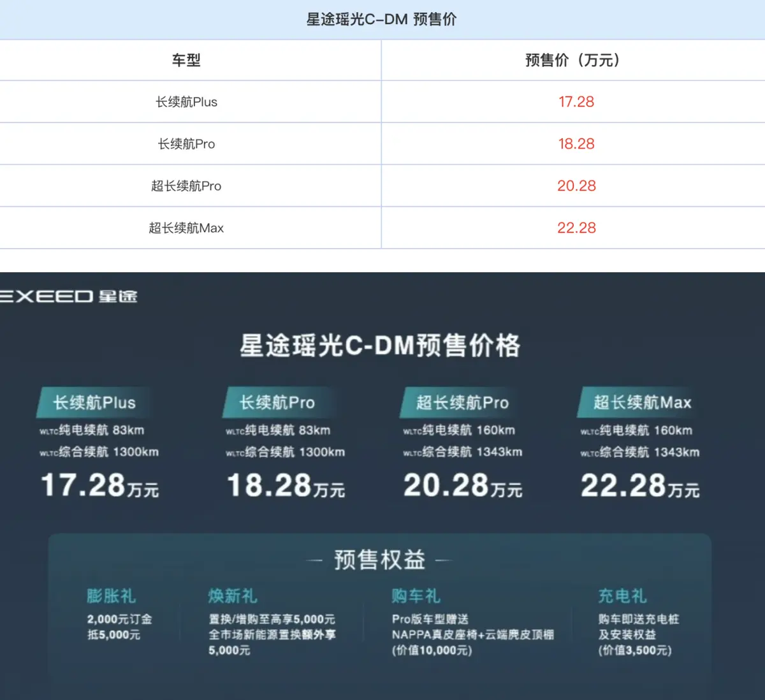This screenshot has width=765, height=700.
Task: Click the text 抵5,000元
Action: pyautogui.click(x=113, y=635)
